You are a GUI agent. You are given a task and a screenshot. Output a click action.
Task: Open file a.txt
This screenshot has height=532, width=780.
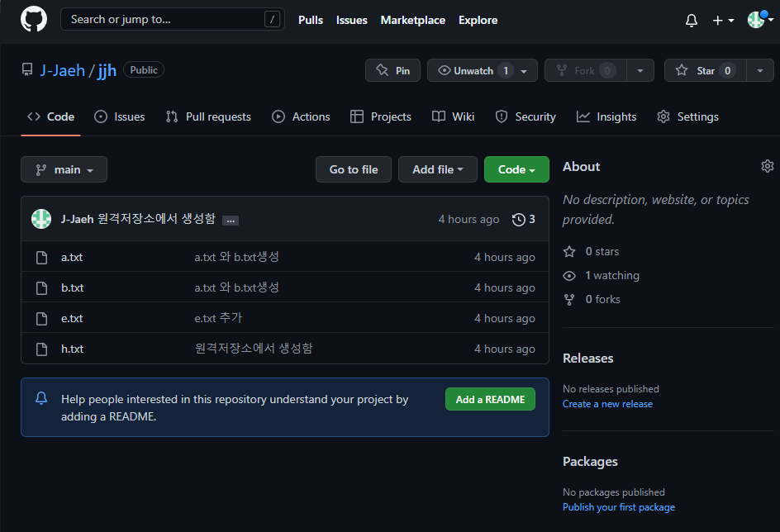coord(72,258)
